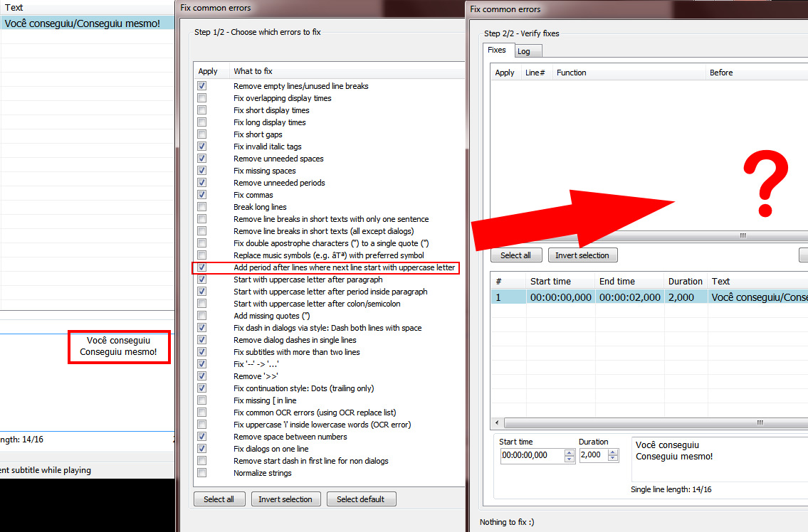Disable Remove unneeded periods checkbox

(202, 183)
